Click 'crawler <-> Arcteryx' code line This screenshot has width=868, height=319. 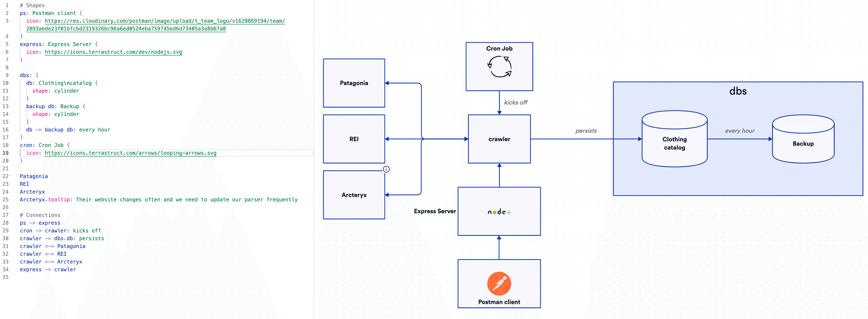pos(51,261)
